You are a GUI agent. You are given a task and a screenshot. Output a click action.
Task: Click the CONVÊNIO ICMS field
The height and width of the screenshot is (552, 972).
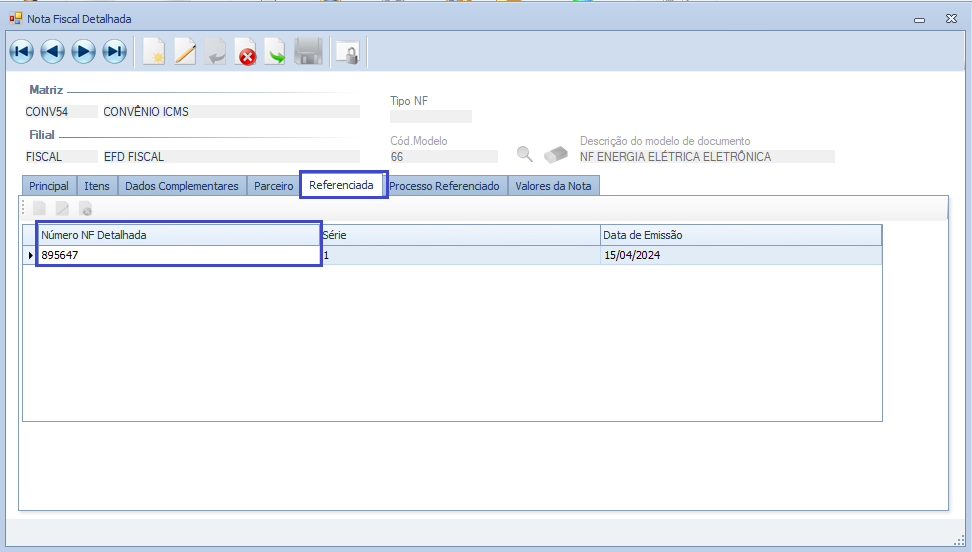[231, 112]
